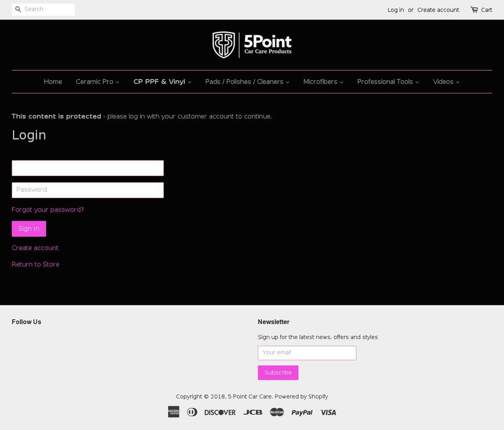Open Create account link in header

[x=438, y=10]
